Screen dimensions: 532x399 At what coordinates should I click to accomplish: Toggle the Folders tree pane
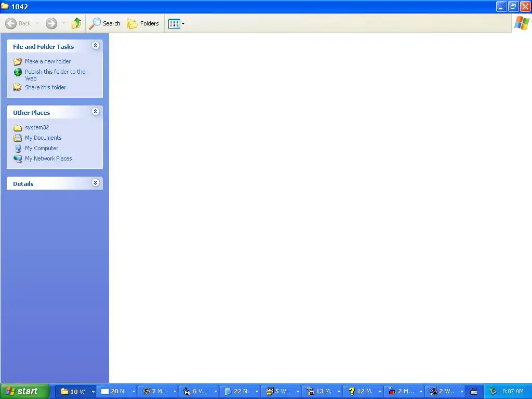pyautogui.click(x=143, y=23)
